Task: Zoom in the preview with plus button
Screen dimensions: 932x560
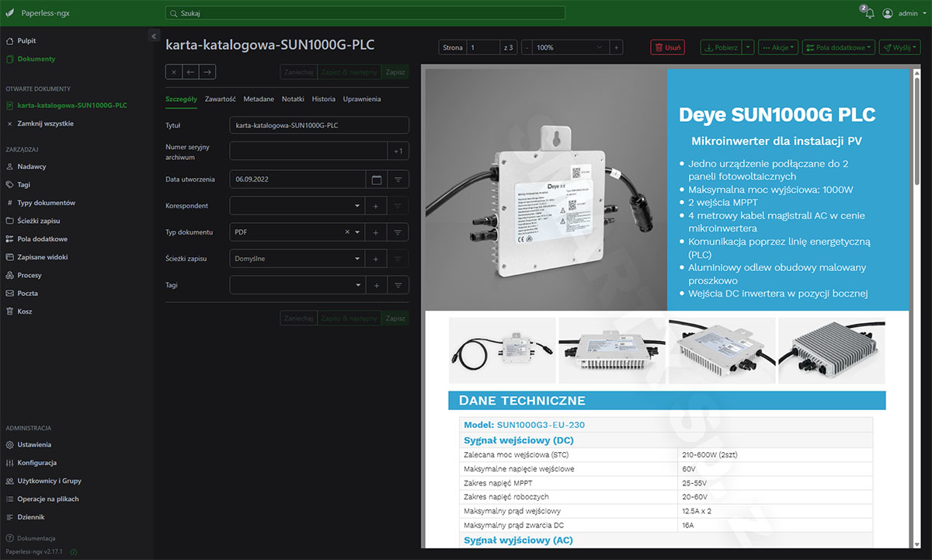Action: coord(616,47)
